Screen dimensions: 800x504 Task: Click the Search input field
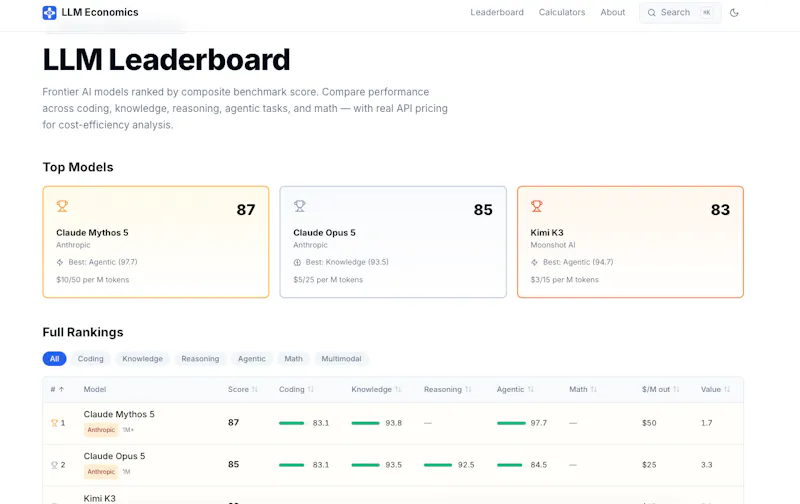tap(680, 13)
